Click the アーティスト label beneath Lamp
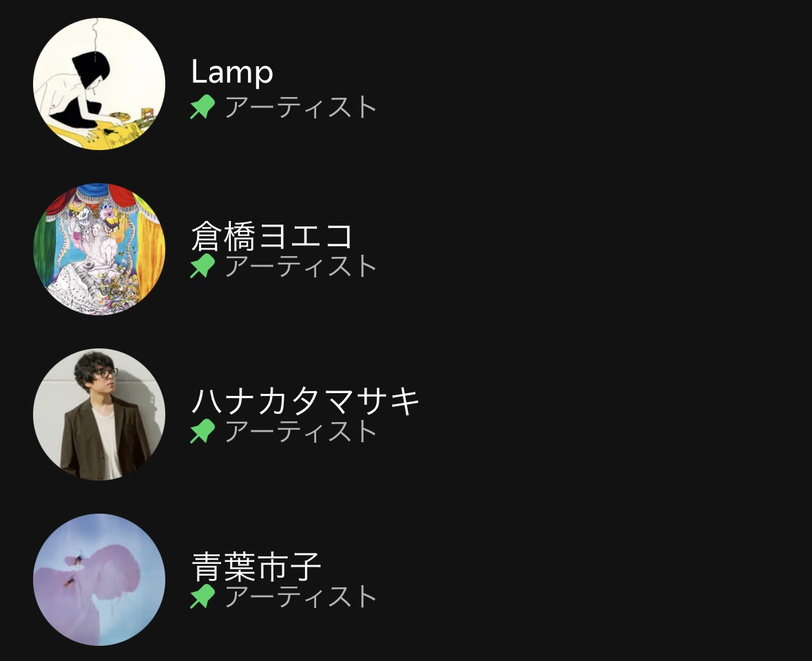This screenshot has width=812, height=661. tap(300, 107)
